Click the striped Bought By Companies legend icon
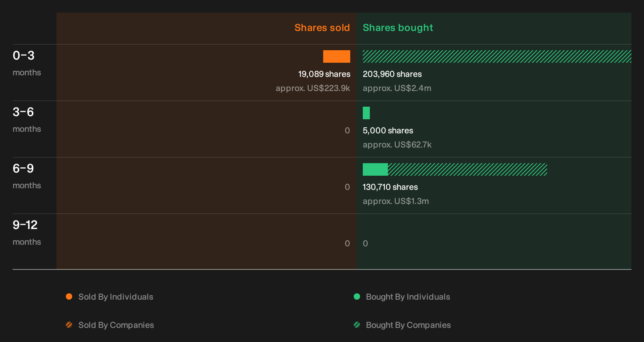 [x=357, y=325]
